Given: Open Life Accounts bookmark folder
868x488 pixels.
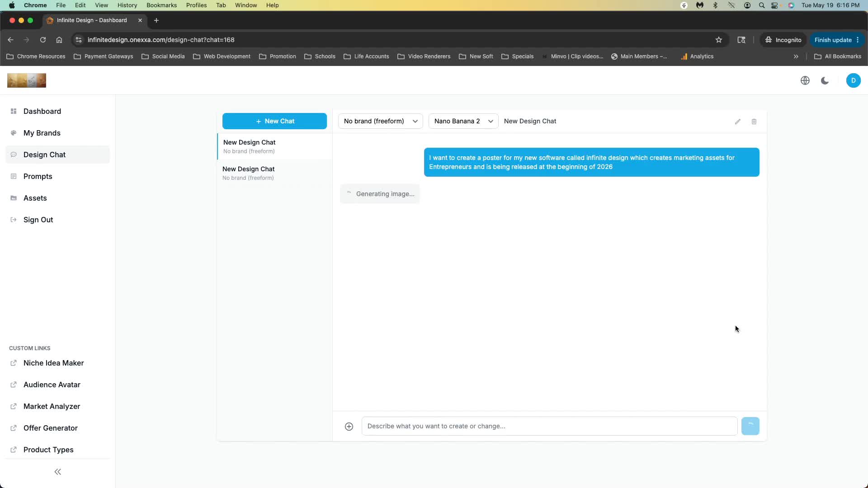Looking at the screenshot, I should pos(367,56).
